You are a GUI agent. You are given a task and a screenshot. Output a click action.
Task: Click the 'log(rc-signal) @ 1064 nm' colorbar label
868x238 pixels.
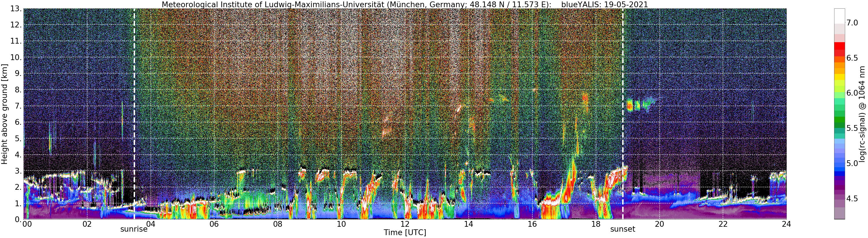(x=862, y=114)
